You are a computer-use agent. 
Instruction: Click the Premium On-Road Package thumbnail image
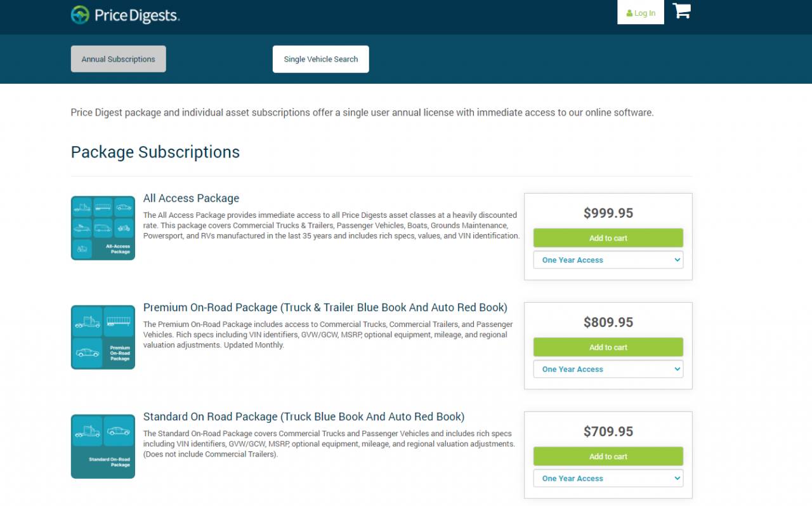103,336
